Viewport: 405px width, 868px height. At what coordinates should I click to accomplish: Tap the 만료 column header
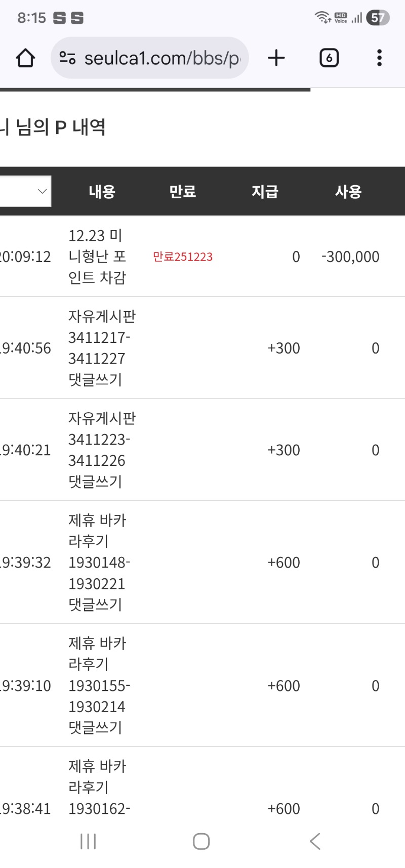click(x=182, y=192)
